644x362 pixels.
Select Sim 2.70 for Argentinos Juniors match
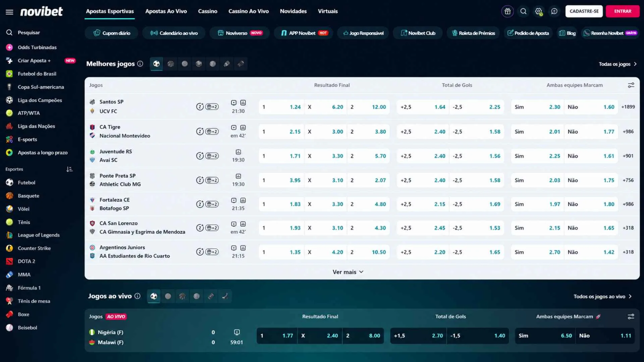pos(537,252)
